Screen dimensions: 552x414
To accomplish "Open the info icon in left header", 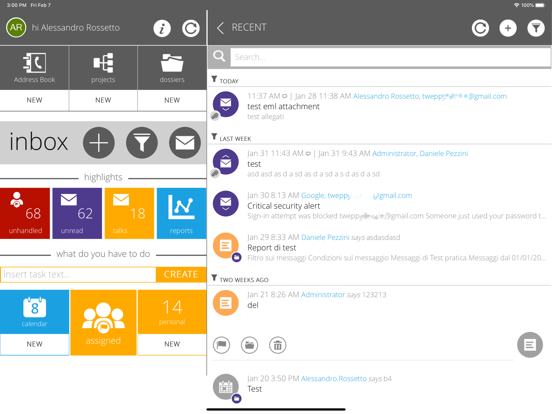I will coord(162,28).
